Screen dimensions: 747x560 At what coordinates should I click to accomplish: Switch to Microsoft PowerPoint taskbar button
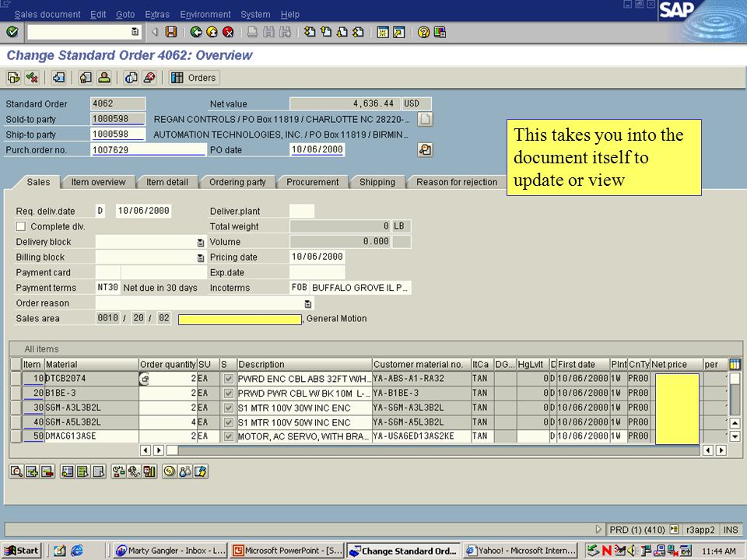pyautogui.click(x=287, y=551)
